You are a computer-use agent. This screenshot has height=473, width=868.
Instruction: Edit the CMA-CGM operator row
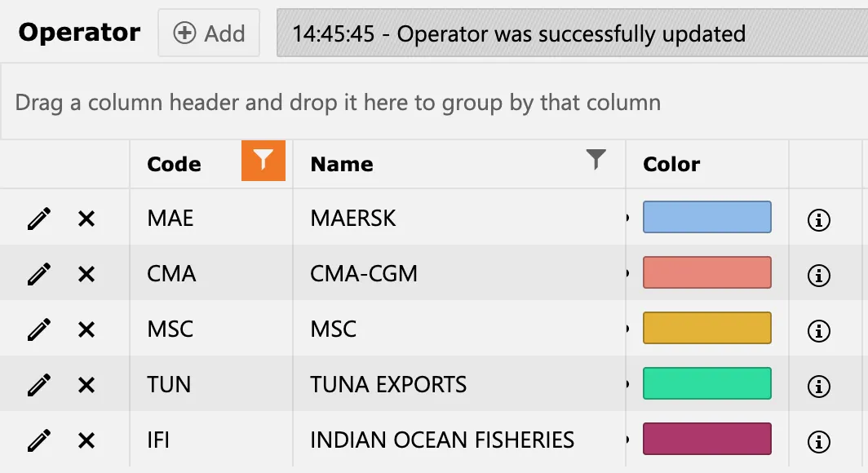[x=39, y=274]
